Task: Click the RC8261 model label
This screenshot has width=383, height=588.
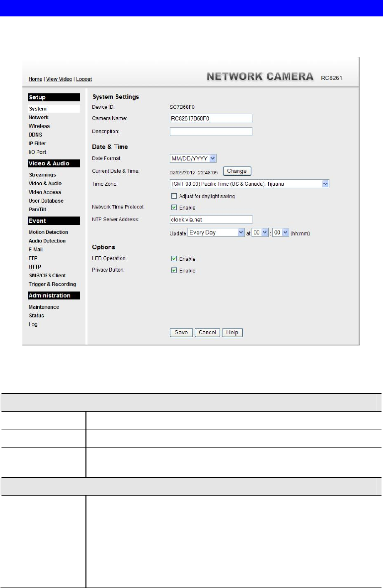Action: [x=332, y=78]
